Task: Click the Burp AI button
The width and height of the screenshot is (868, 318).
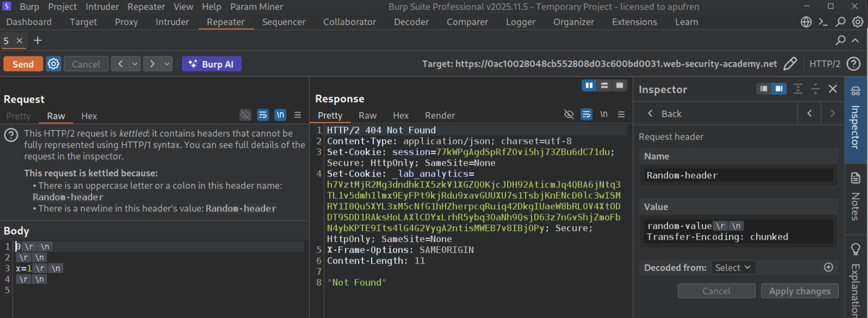Action: click(211, 64)
